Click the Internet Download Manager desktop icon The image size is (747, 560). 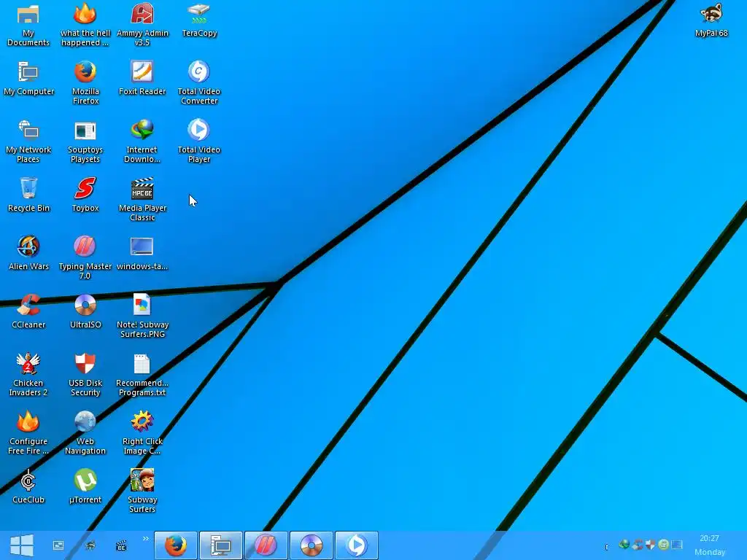pyautogui.click(x=142, y=141)
